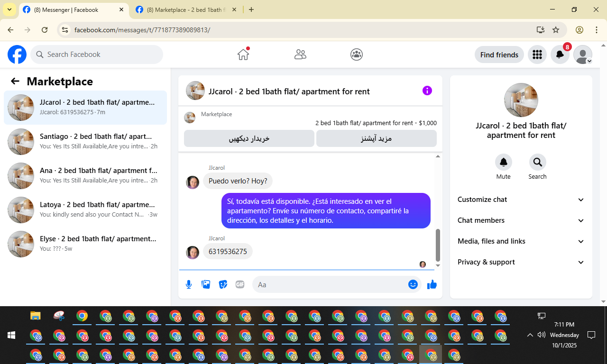
Task: Click the taskbar volume speaker icon
Action: [542, 335]
